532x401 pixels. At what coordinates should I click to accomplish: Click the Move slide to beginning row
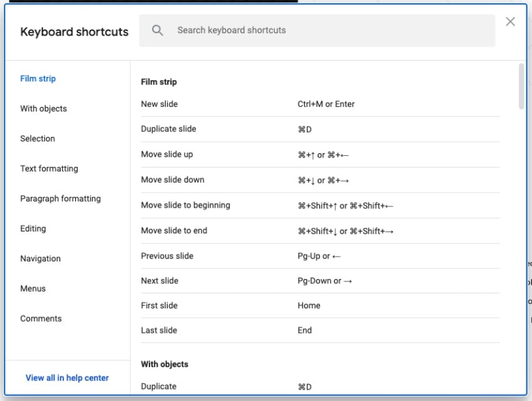(x=320, y=205)
